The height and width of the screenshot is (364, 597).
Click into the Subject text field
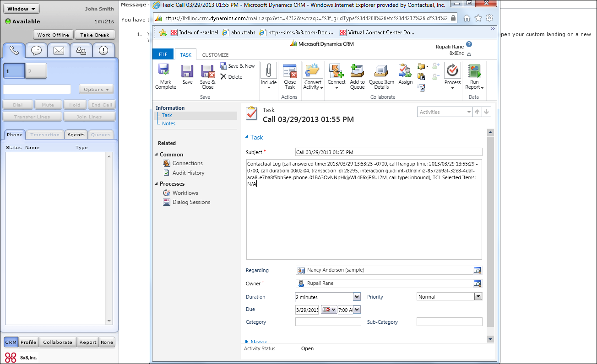(x=388, y=152)
